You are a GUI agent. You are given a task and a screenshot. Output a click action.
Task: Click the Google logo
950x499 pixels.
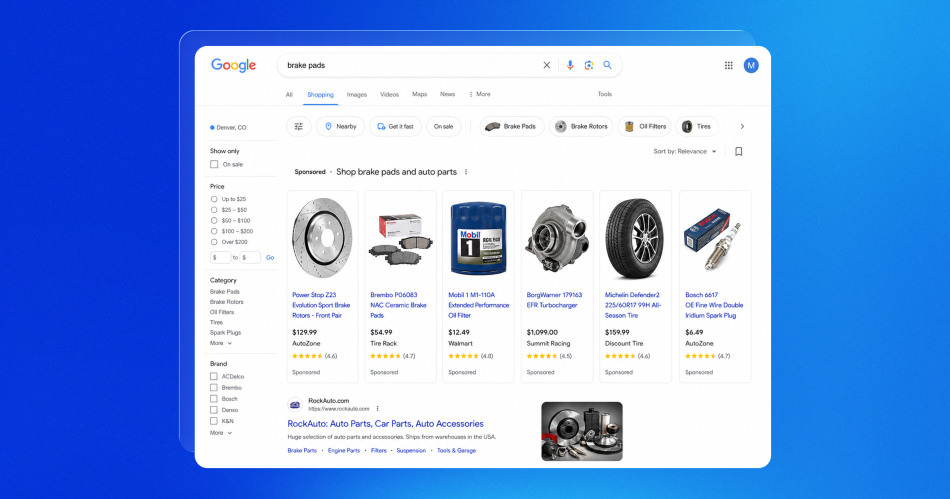[233, 65]
